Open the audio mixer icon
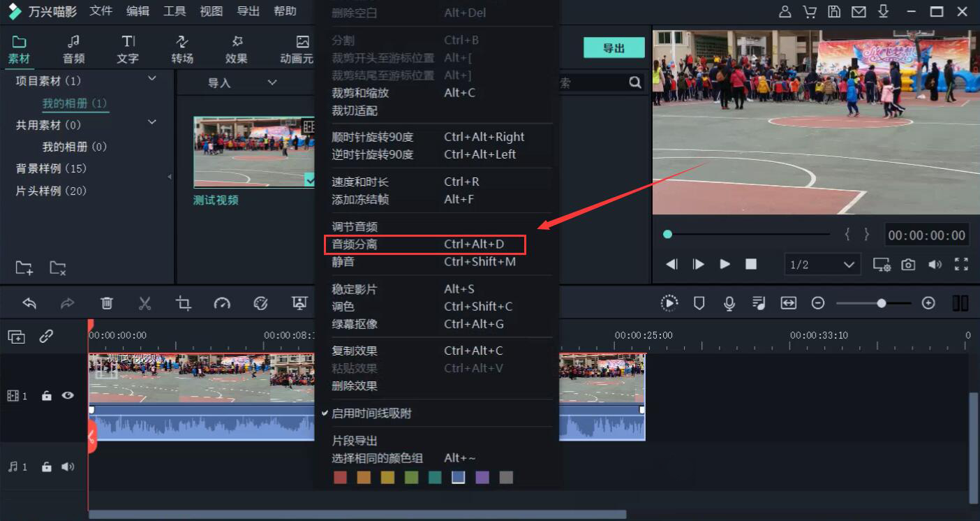The image size is (980, 521). [759, 303]
